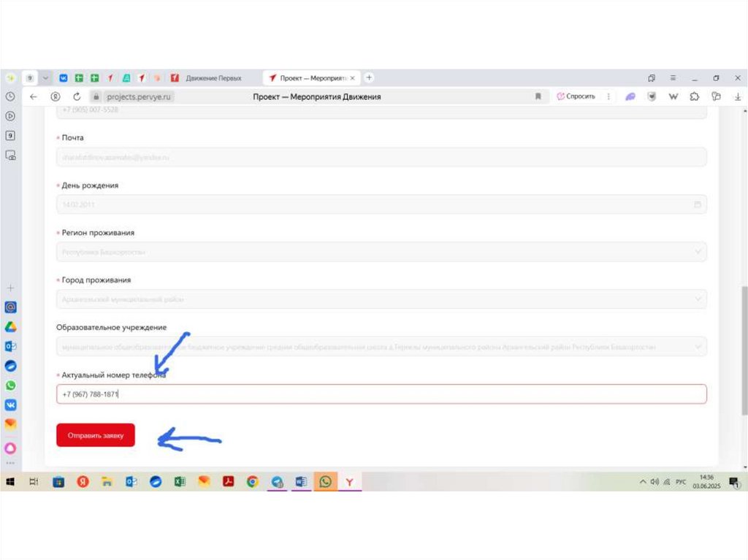The height and width of the screenshot is (560, 748).
Task: Expand Регион проживания dropdown
Action: pos(698,251)
